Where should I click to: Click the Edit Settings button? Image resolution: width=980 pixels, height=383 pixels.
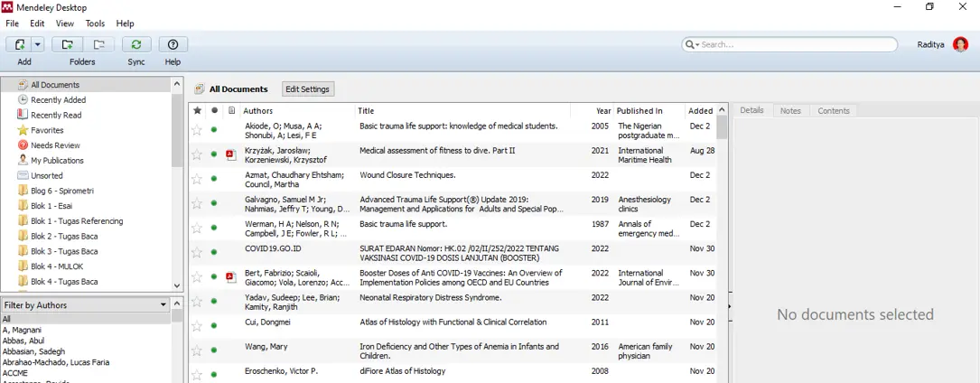point(308,89)
